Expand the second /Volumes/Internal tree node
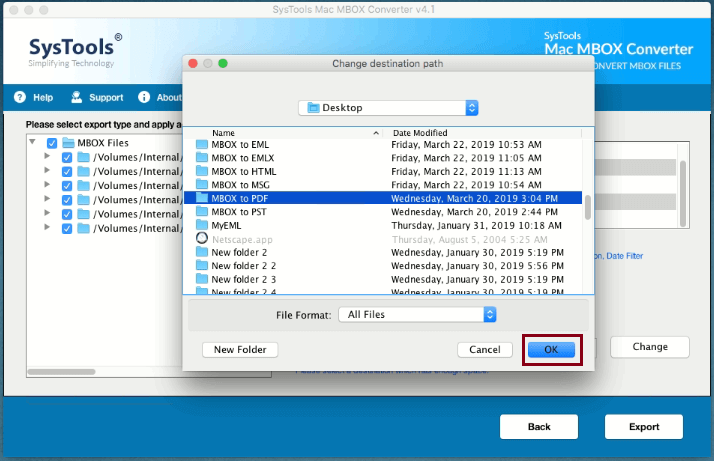The width and height of the screenshot is (714, 461). pyautogui.click(x=47, y=170)
